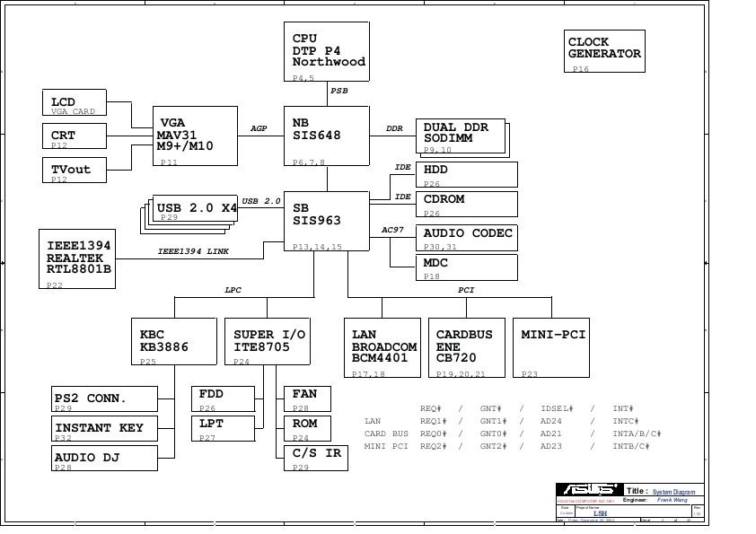The width and height of the screenshot is (756, 534).
Task: Select the GNT# column header
Action: (491, 408)
